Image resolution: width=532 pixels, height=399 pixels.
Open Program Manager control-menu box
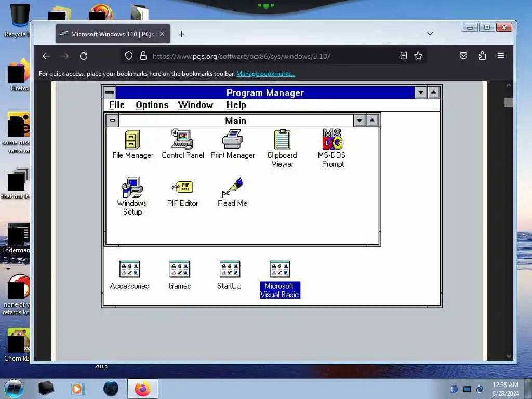click(110, 92)
